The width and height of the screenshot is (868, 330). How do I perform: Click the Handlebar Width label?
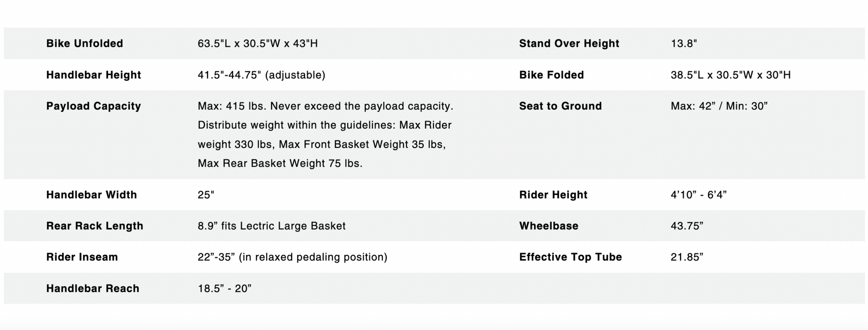91,195
